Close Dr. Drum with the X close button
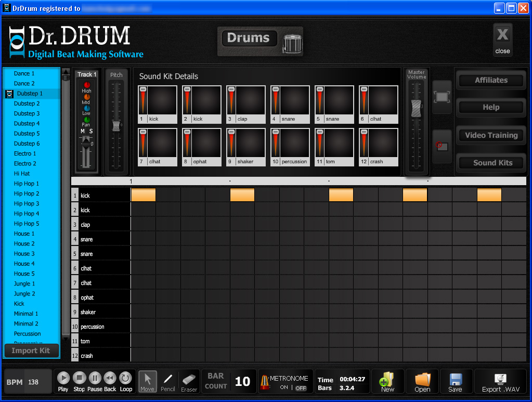The height and width of the screenshot is (402, 532). [x=502, y=40]
